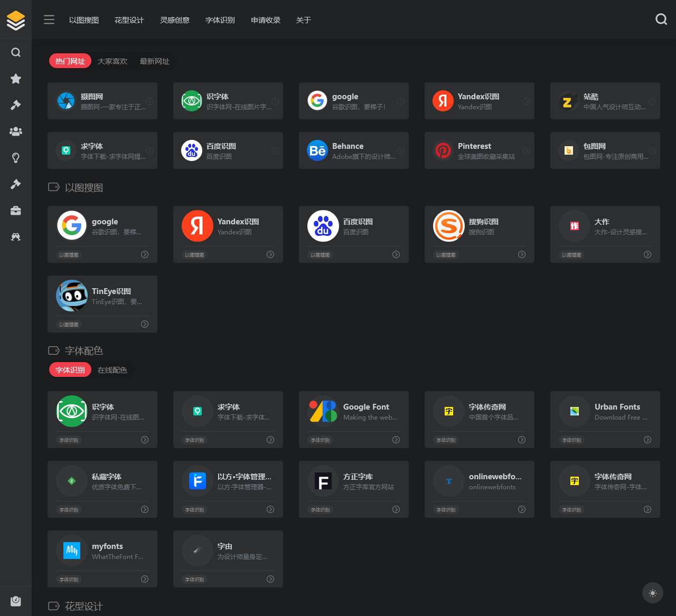Click the onlinewebfonts T icon
Image resolution: width=676 pixels, height=616 pixels.
coord(449,481)
